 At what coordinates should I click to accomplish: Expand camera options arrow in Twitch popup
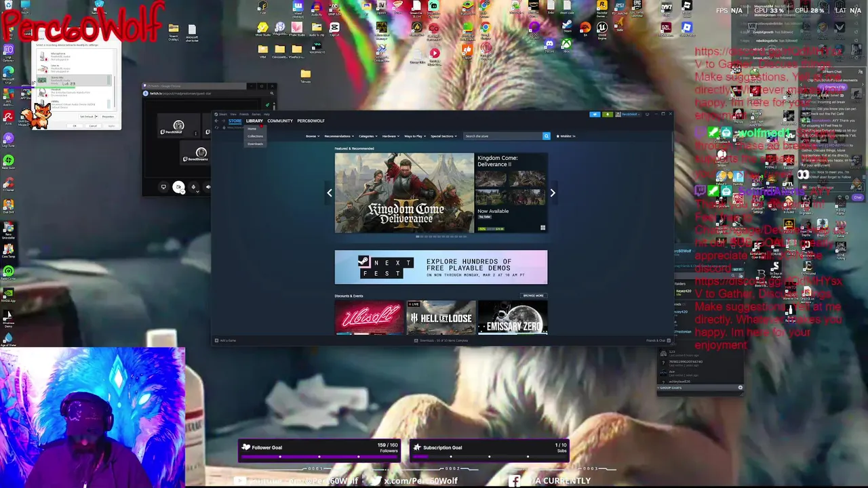[183, 192]
